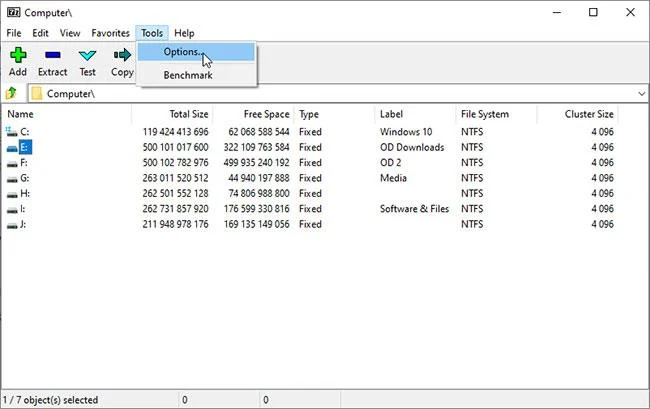
Task: Sort by the File System column header
Action: [x=496, y=114]
